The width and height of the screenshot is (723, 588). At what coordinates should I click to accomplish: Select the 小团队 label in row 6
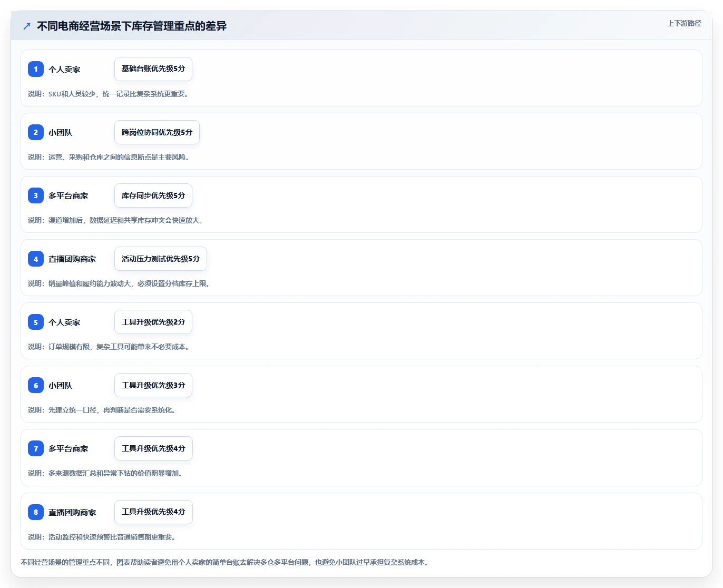point(61,386)
